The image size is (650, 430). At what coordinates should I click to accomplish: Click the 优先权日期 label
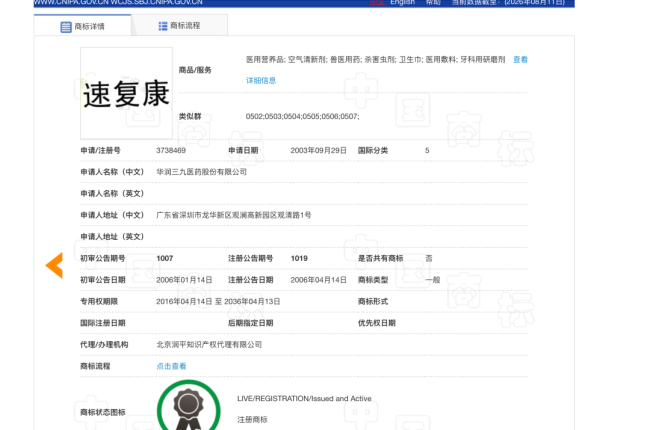click(377, 323)
